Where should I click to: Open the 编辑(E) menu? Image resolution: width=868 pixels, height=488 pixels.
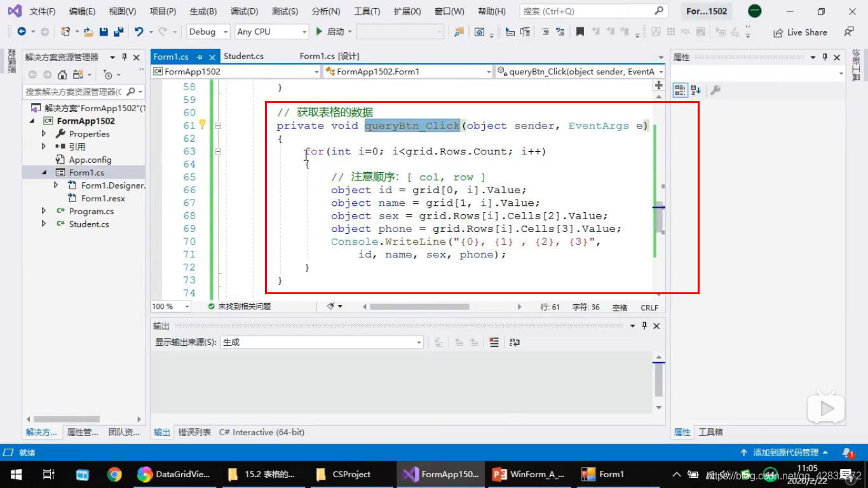[82, 11]
